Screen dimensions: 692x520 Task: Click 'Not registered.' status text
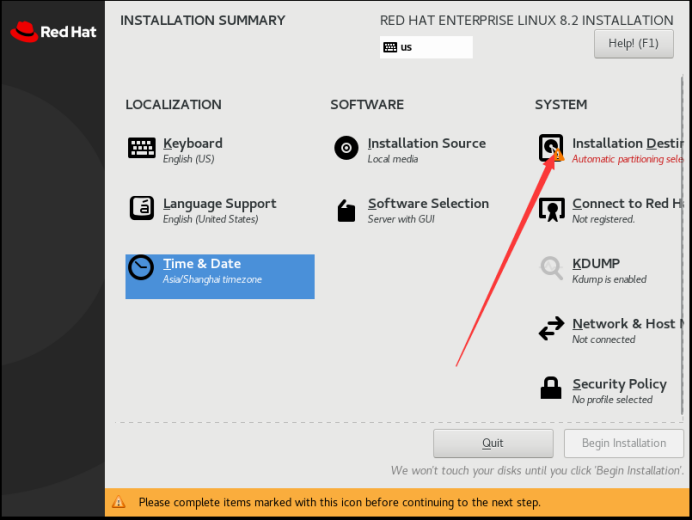pyautogui.click(x=603, y=219)
